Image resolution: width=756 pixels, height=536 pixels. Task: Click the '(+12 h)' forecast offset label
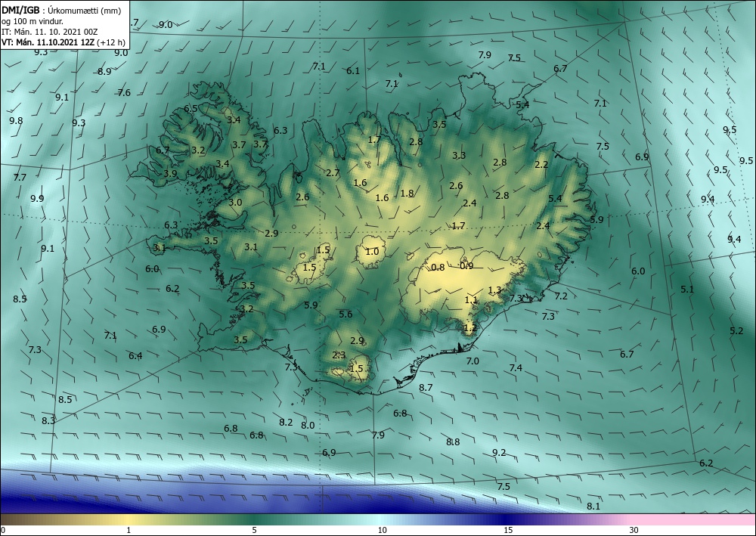pos(111,42)
